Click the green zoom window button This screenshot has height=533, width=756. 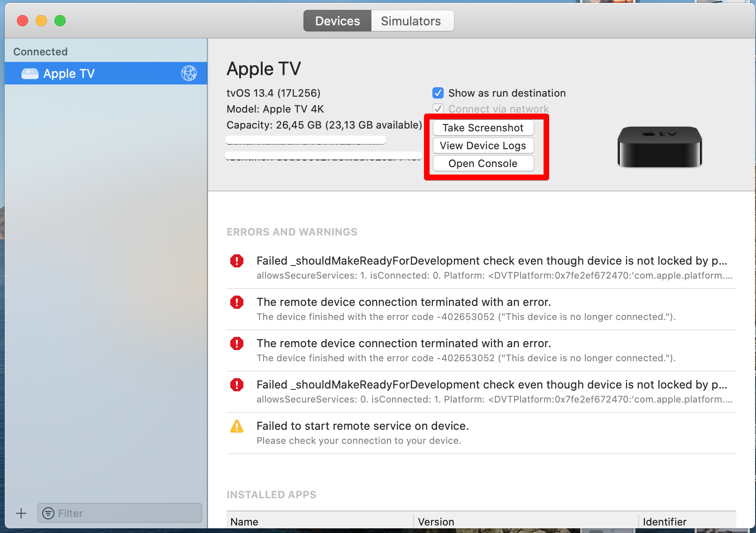click(x=60, y=21)
